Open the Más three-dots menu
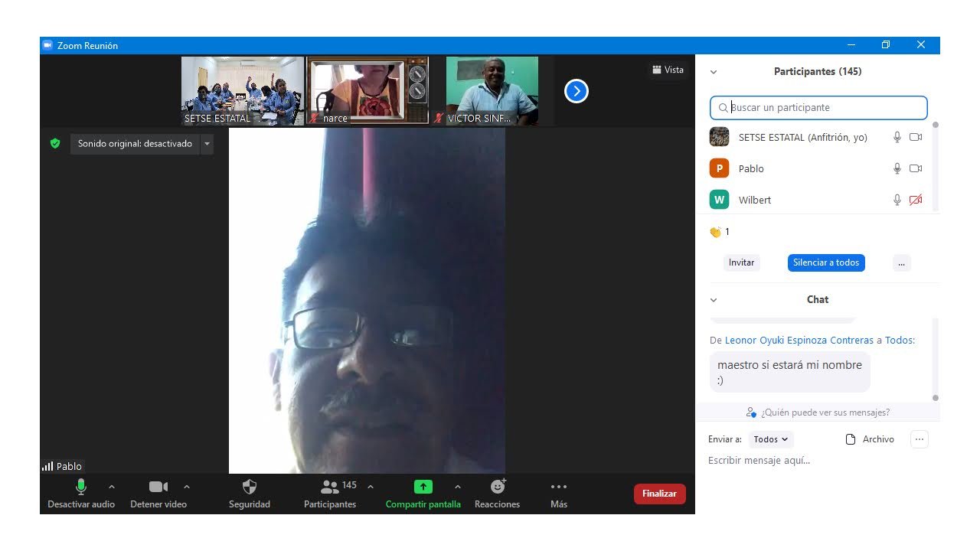 click(x=559, y=487)
